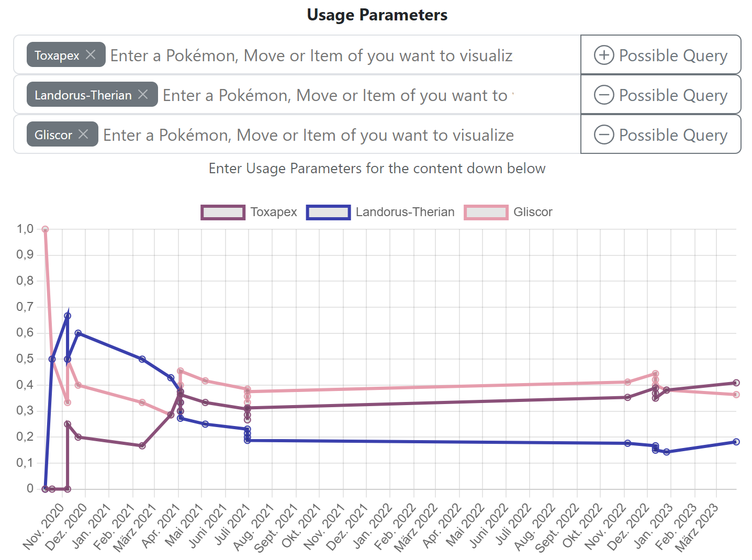Click Gliscor's data point at value 1,0
This screenshot has width=752, height=560.
(45, 229)
